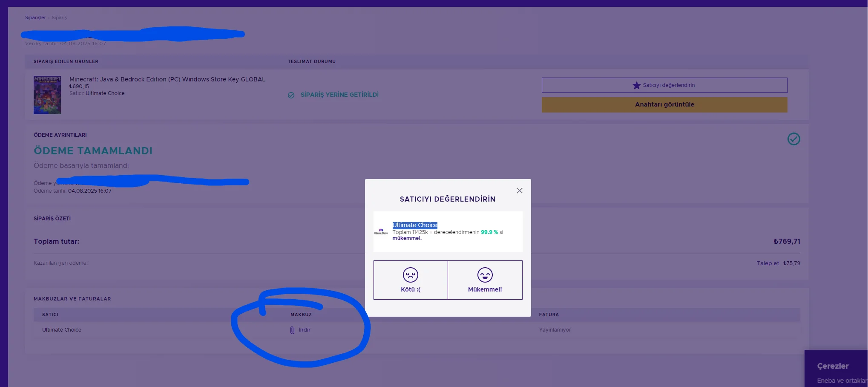Click the Kazanılan geri ödeme label
This screenshot has width=868, height=387.
[60, 263]
